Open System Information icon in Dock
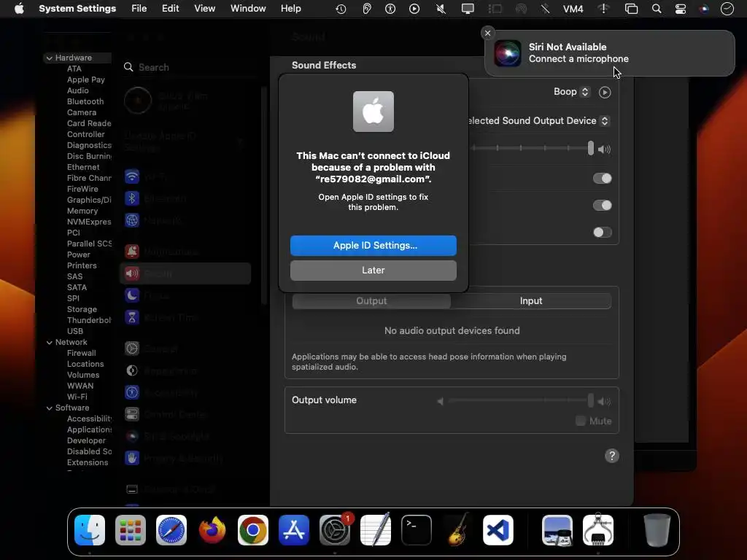Viewport: 747px width, 560px height. pyautogui.click(x=598, y=530)
